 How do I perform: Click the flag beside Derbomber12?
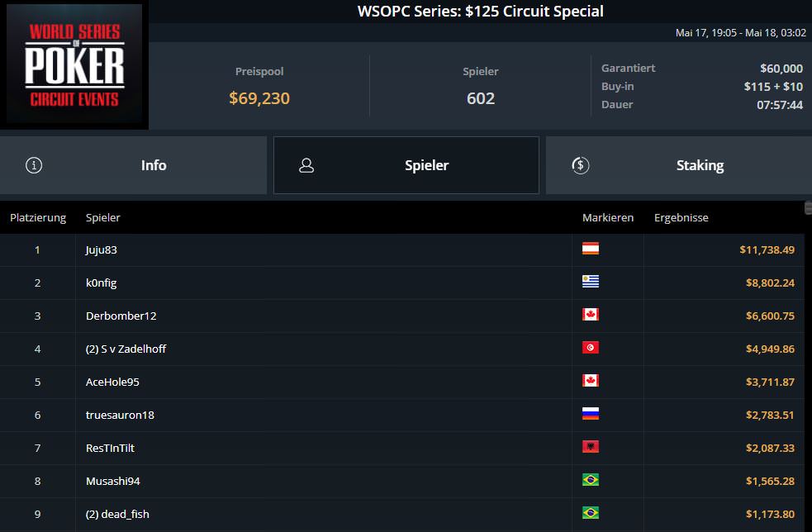click(x=590, y=315)
